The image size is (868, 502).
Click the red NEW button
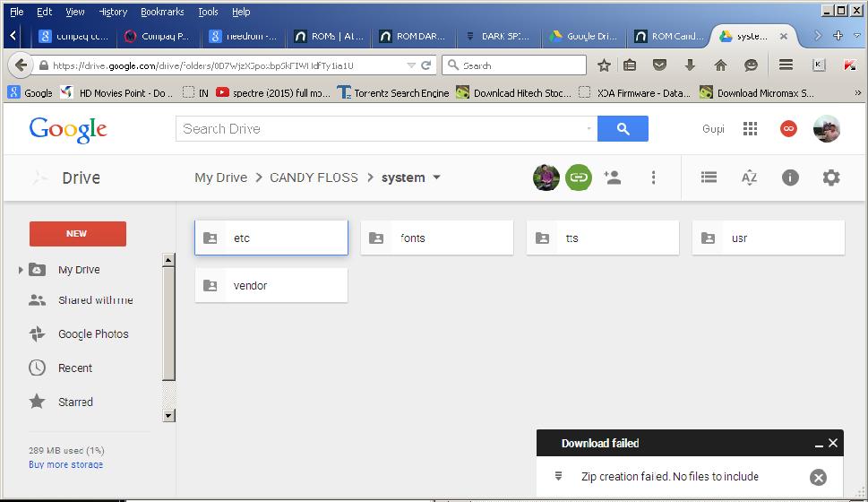click(77, 234)
